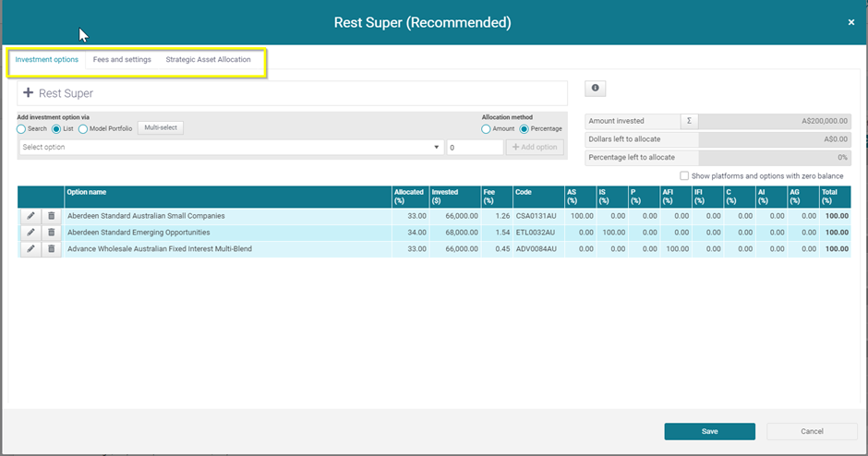Click the Total (%) column header
This screenshot has width=868, height=456.
click(x=835, y=197)
